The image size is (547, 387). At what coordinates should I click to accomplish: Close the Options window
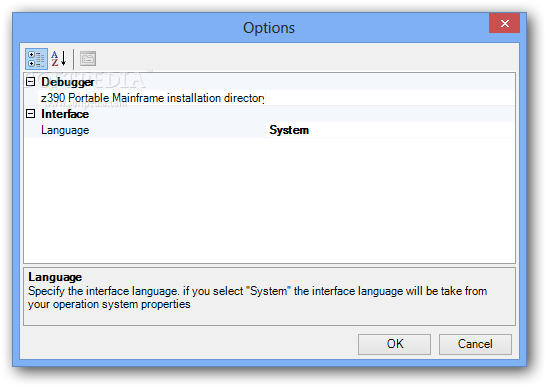[x=504, y=23]
